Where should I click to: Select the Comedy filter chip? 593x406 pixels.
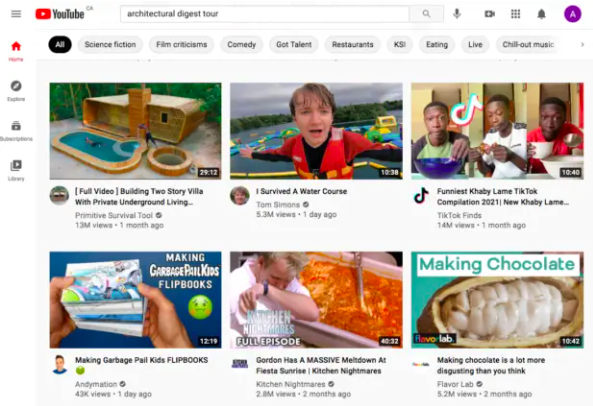click(241, 44)
